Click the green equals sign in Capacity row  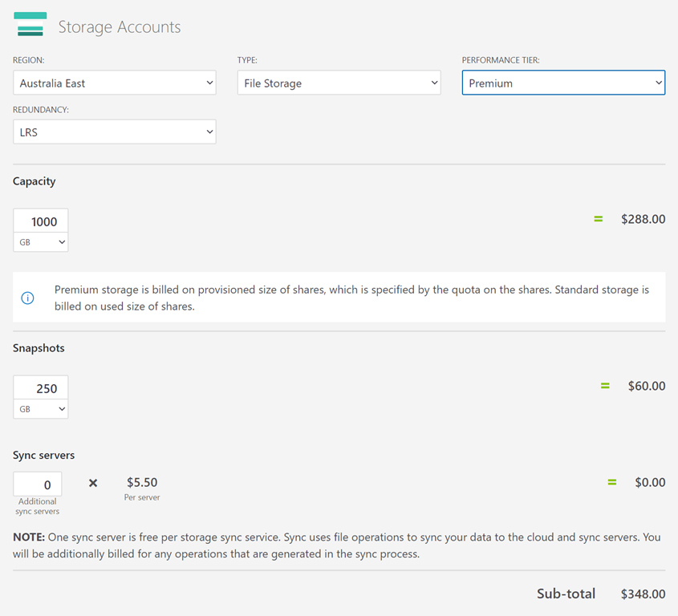[x=598, y=219]
